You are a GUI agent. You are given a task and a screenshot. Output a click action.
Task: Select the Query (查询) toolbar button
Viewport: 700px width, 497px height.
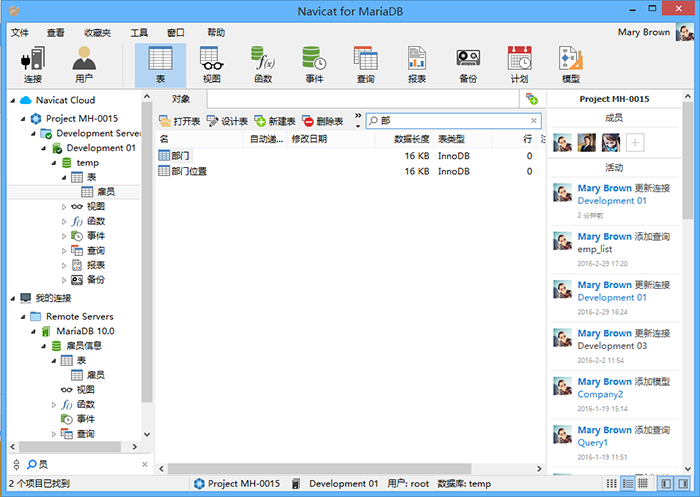366,65
